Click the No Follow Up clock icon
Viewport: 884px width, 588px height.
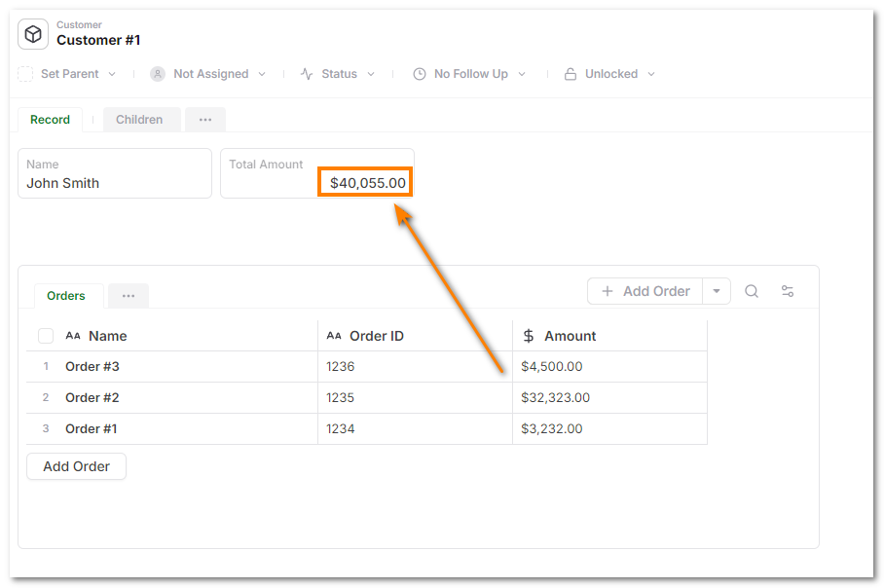(420, 74)
